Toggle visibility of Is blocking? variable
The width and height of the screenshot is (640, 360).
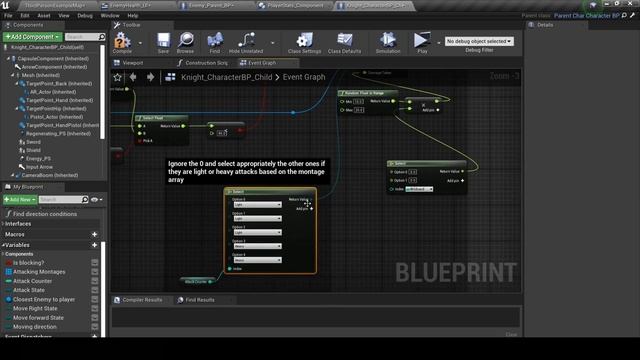pyautogui.click(x=95, y=262)
